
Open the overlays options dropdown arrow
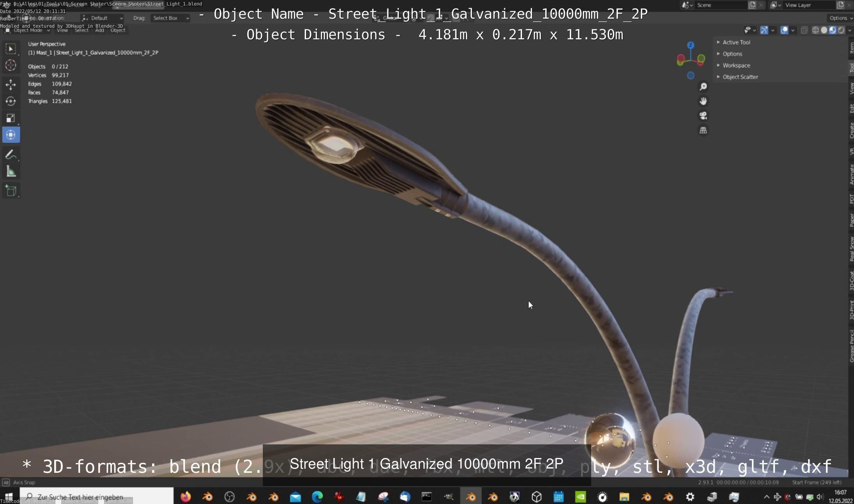(793, 30)
